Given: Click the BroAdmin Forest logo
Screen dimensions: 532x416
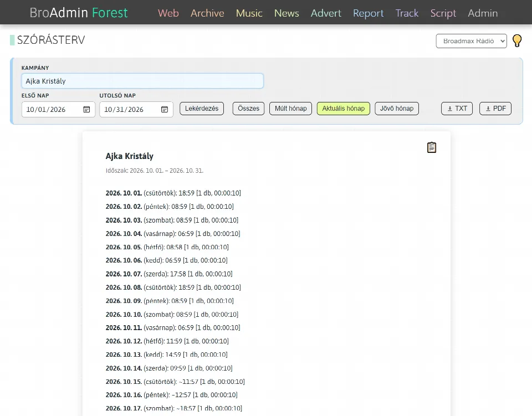Looking at the screenshot, I should click(79, 13).
